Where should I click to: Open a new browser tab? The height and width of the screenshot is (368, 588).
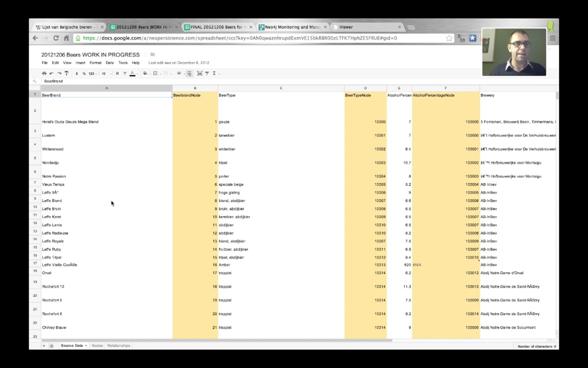click(411, 27)
